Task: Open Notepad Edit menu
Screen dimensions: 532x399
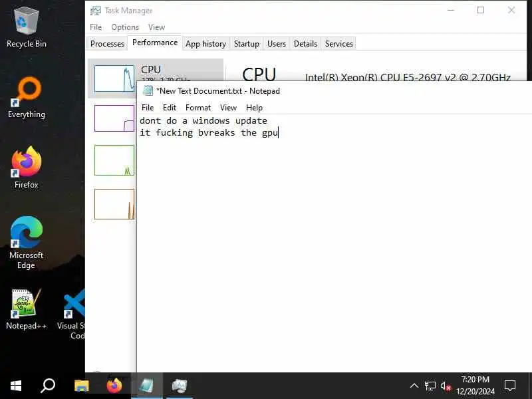Action: click(x=170, y=108)
